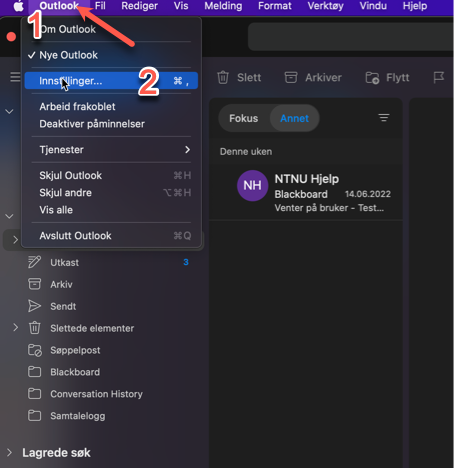Expand the Slettede elementer folder chevron
The width and height of the screenshot is (454, 468).
pyautogui.click(x=15, y=328)
